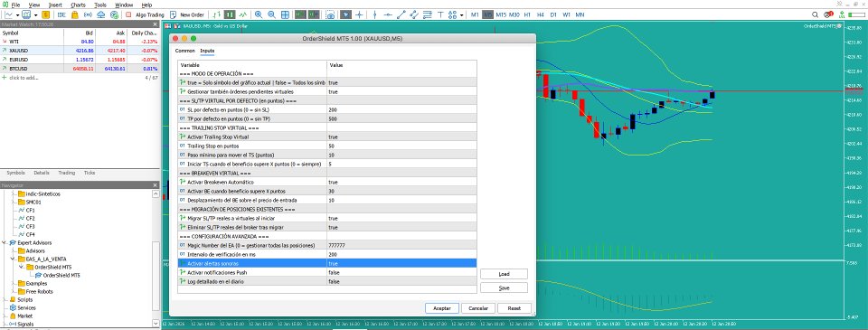Screen dimensions: 868x330
Task: Switch chart to candlestick type
Action: 229,14
